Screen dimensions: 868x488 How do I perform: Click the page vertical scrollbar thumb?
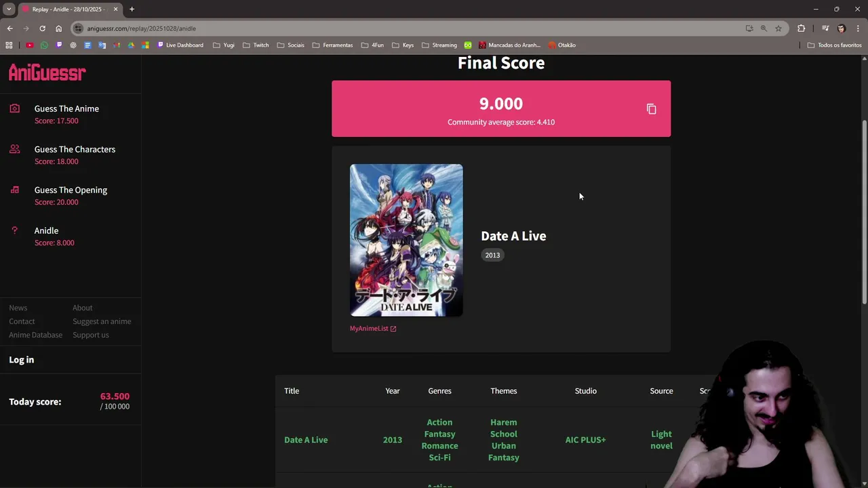pyautogui.click(x=864, y=212)
